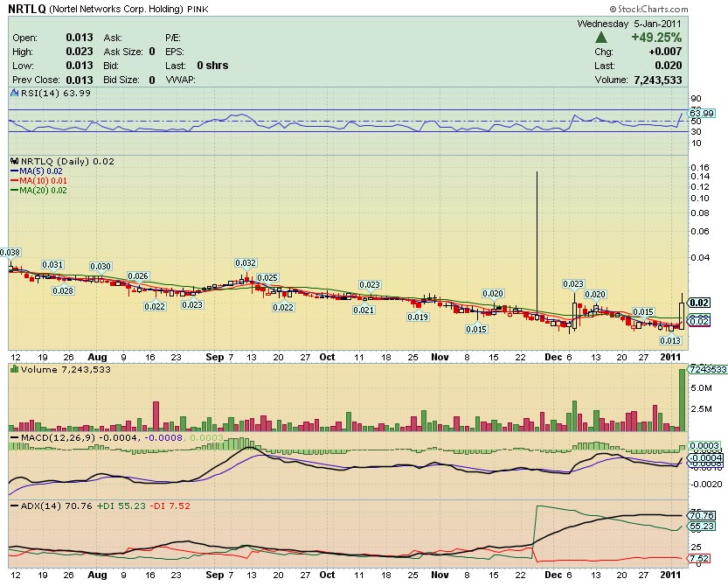This screenshot has width=728, height=586.
Task: Switch to the 2011 axis label
Action: tap(672, 357)
